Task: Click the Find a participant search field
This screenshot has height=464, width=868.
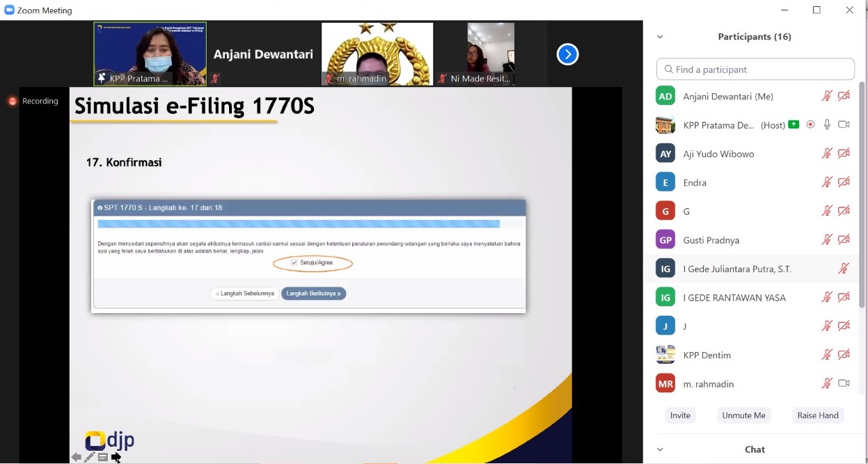Action: [x=755, y=70]
